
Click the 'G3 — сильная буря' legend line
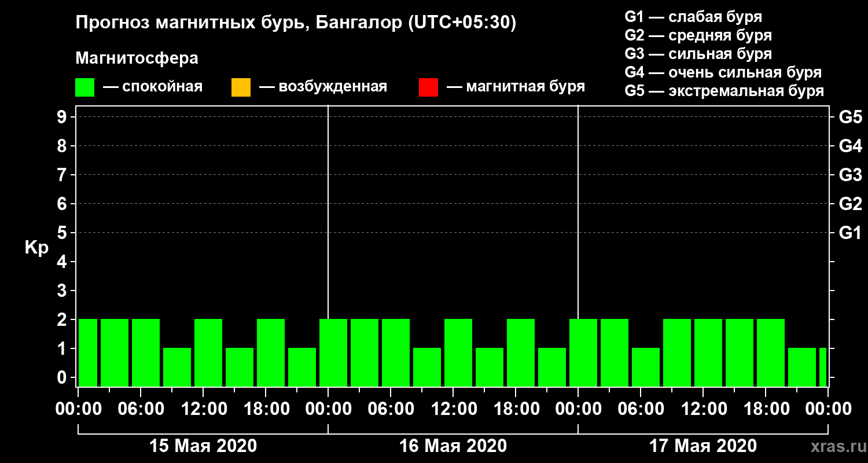coord(698,54)
